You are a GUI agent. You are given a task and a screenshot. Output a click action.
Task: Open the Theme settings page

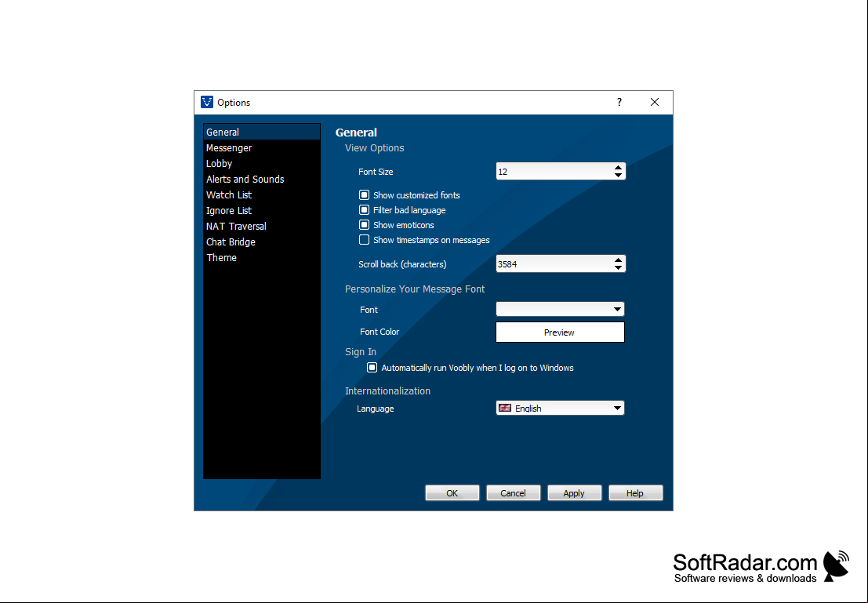click(261, 257)
